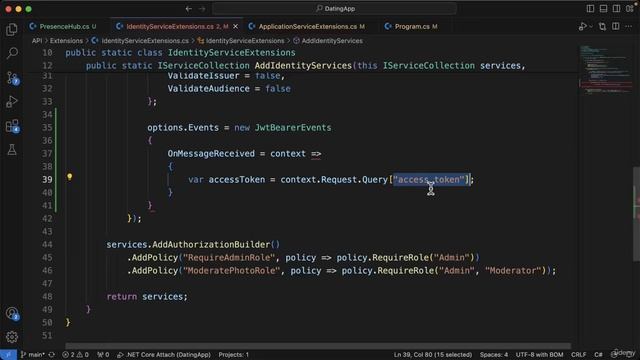This screenshot has height=360, width=640.
Task: Click the minimap code overview
Action: tap(606, 69)
